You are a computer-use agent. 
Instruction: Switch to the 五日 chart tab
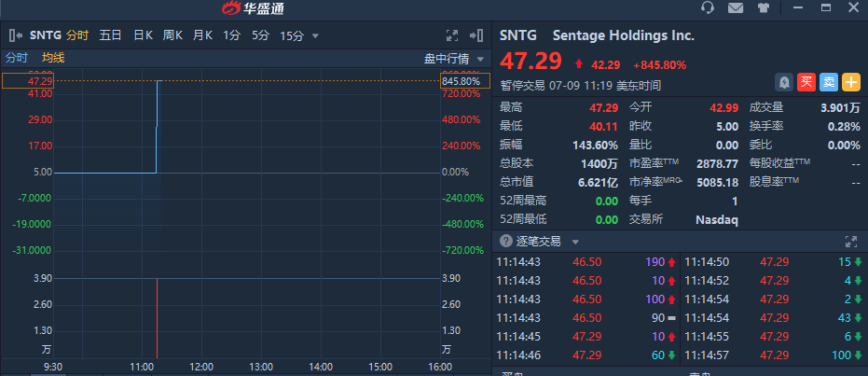tap(110, 35)
